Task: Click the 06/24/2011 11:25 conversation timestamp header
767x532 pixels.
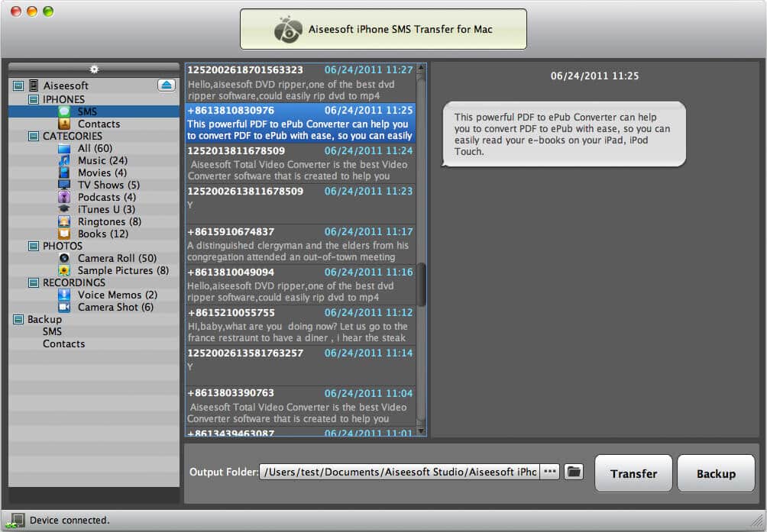Action: click(x=594, y=76)
